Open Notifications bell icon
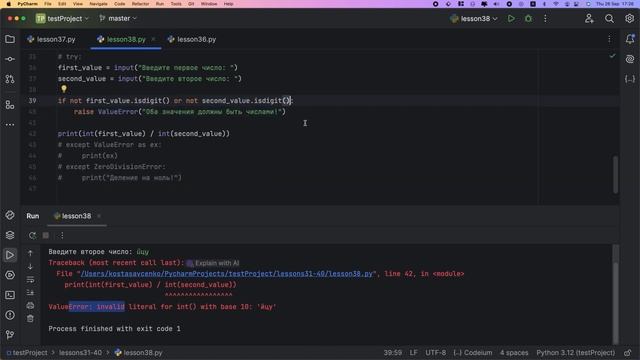 pos(630,39)
